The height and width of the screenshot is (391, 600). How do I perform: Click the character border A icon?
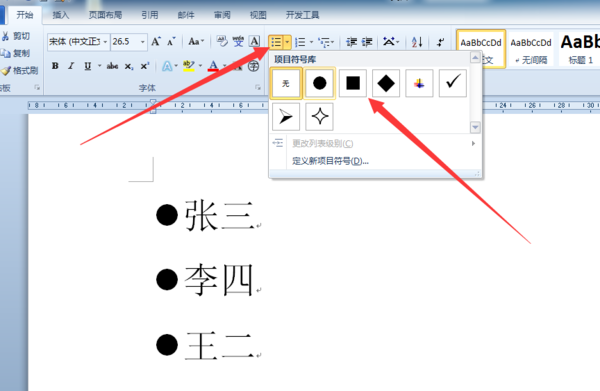click(x=254, y=41)
